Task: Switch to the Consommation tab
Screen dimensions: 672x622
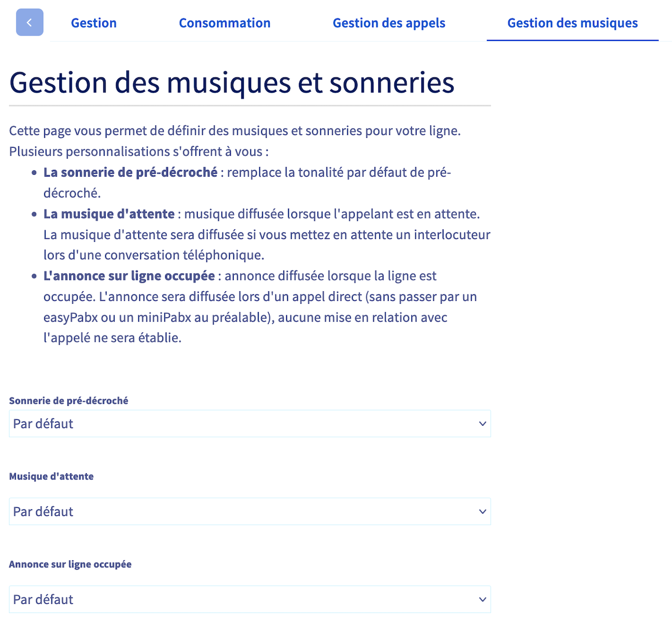Action: tap(225, 23)
